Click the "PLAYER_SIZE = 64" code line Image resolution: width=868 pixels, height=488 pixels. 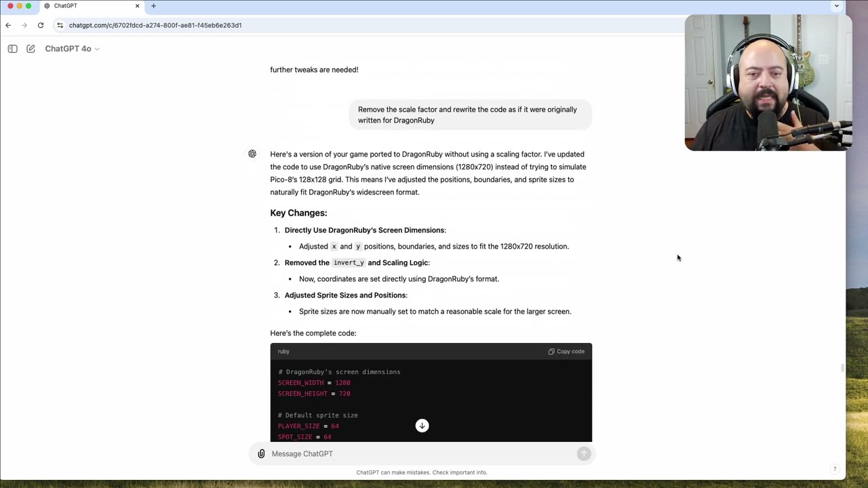(308, 426)
